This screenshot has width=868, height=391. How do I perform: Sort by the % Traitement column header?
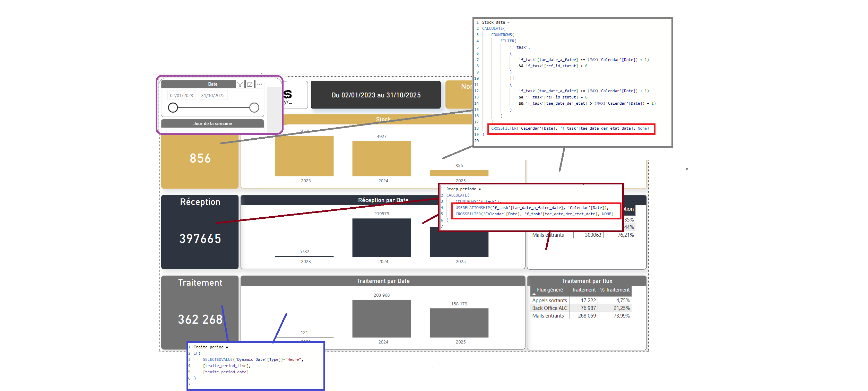click(615, 290)
